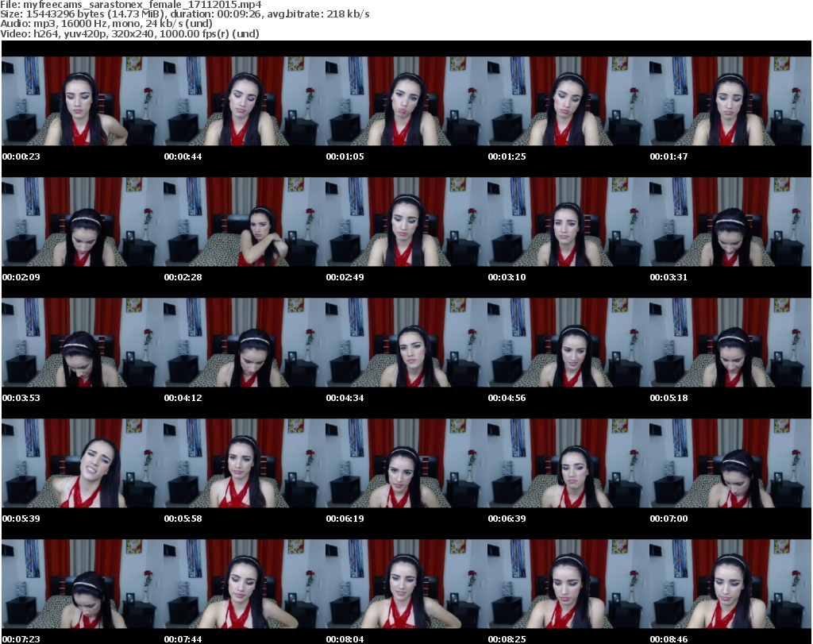Select the thumbnail frame at 00:05:58

245,463
